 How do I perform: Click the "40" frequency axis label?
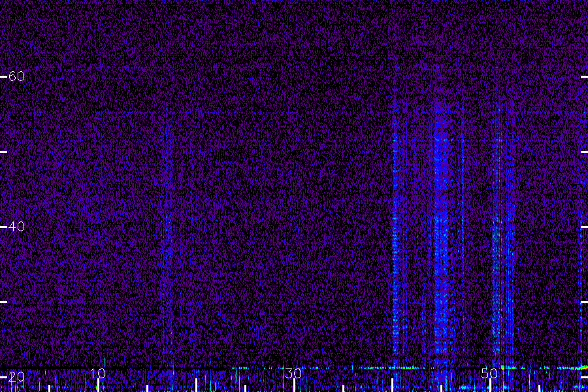pos(16,227)
